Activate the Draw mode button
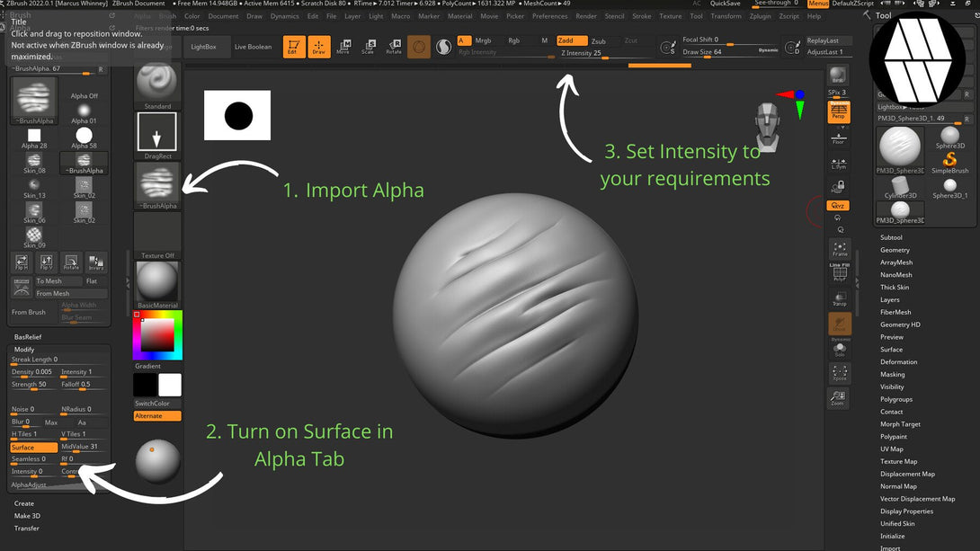This screenshot has height=551, width=980. coord(319,47)
